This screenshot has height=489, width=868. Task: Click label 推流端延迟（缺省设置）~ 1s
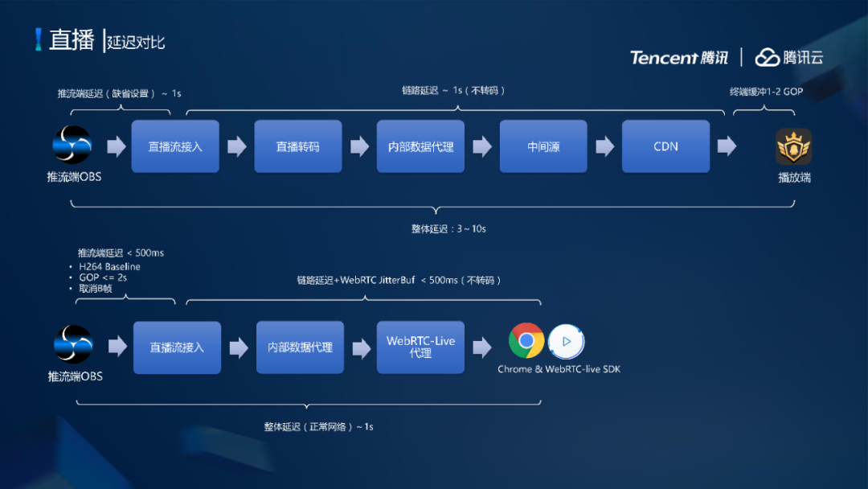click(120, 93)
